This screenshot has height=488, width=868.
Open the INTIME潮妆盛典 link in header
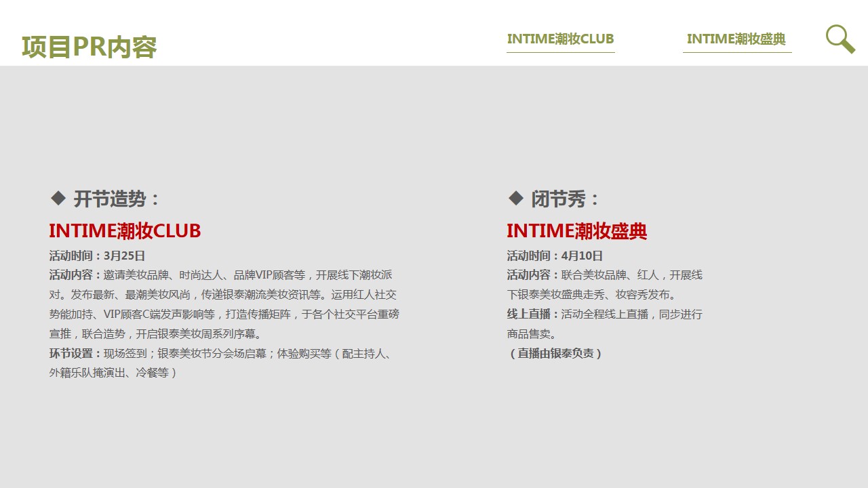coord(736,39)
